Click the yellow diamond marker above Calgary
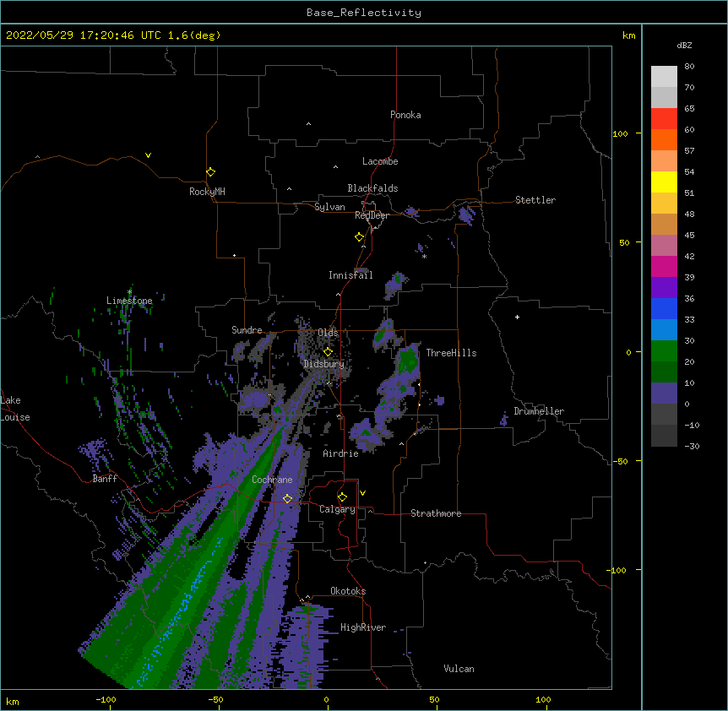This screenshot has height=711, width=728. (x=342, y=497)
